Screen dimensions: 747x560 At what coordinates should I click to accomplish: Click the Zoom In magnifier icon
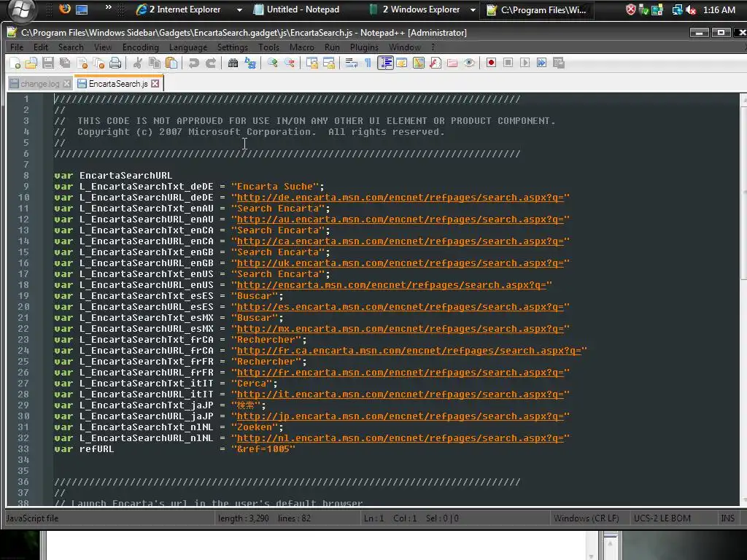coord(273,63)
